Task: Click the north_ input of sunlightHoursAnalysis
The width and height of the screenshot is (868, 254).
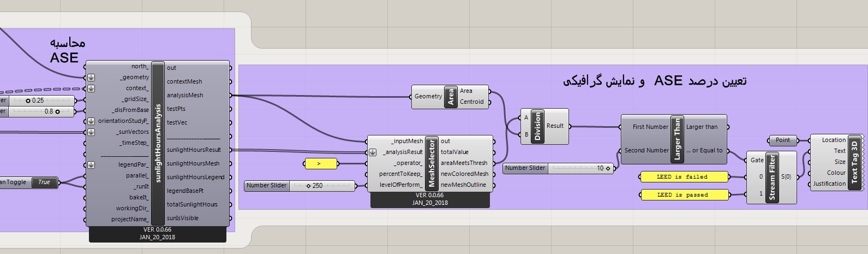Action: click(x=140, y=67)
